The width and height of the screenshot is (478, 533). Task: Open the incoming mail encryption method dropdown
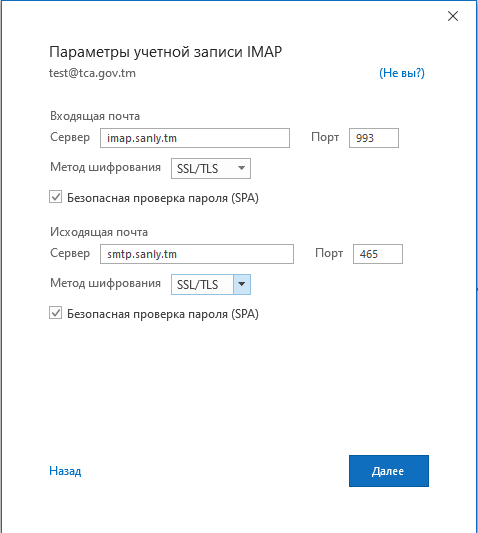point(211,168)
